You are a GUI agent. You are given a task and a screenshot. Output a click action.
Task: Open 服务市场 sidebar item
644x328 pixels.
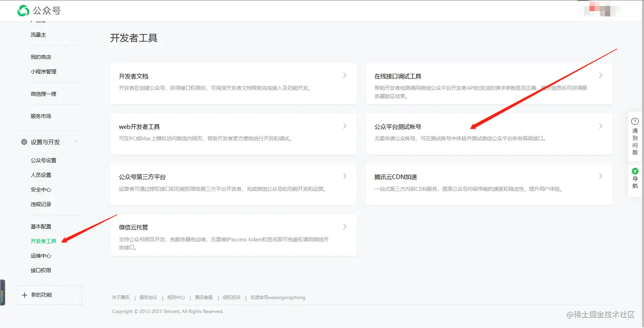41,116
